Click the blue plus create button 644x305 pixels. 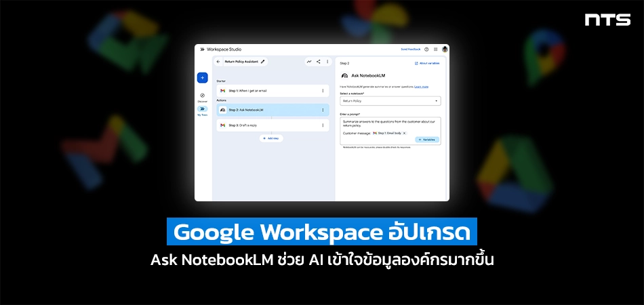[x=202, y=77]
